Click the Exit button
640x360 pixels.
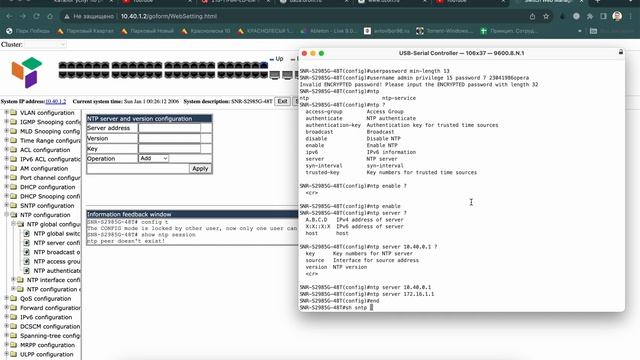coord(282,101)
